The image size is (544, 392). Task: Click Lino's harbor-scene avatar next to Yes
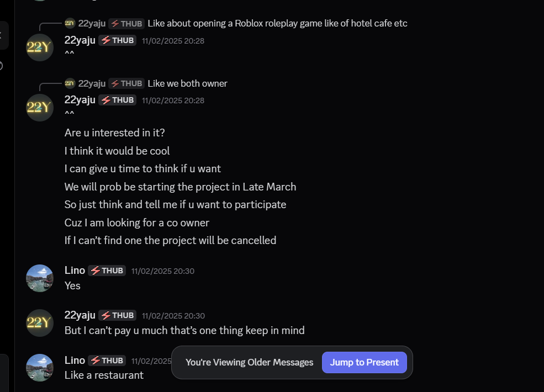click(39, 278)
